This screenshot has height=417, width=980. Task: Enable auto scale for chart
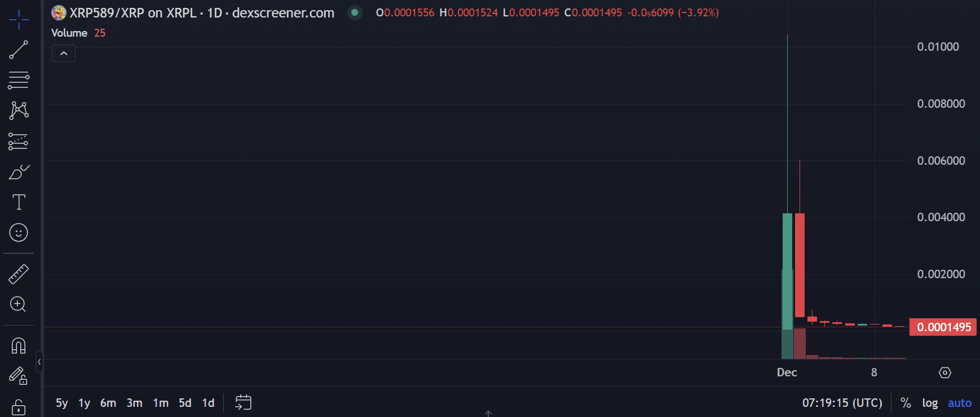click(x=959, y=403)
